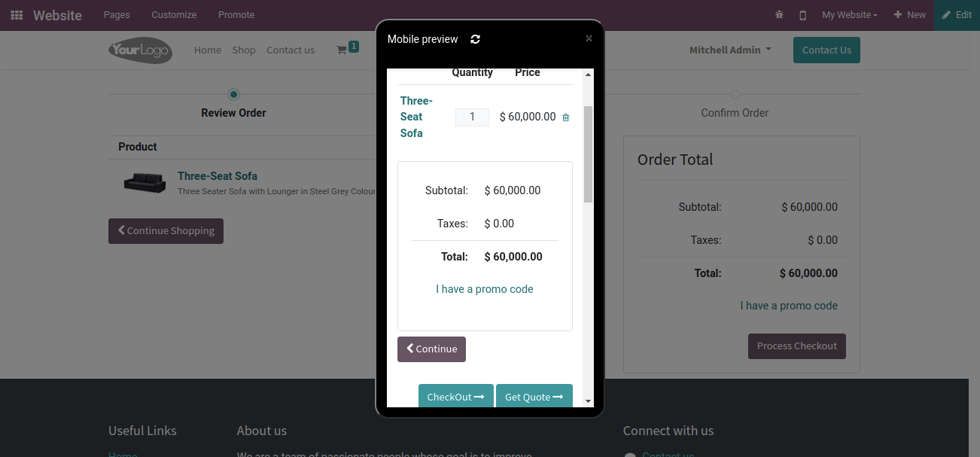Delete Three-Seat Sofa with trash icon
The width and height of the screenshot is (980, 457).
click(x=566, y=117)
